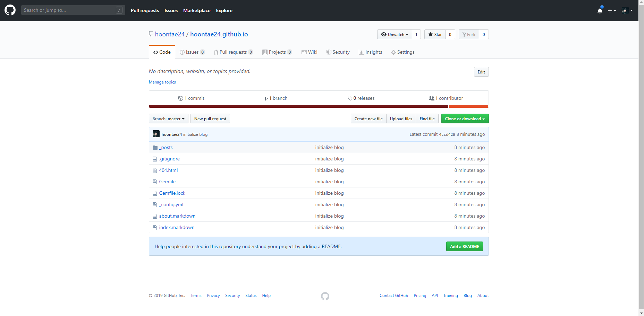The height and width of the screenshot is (316, 644).
Task: Switch to the Projects tab
Action: 277,52
